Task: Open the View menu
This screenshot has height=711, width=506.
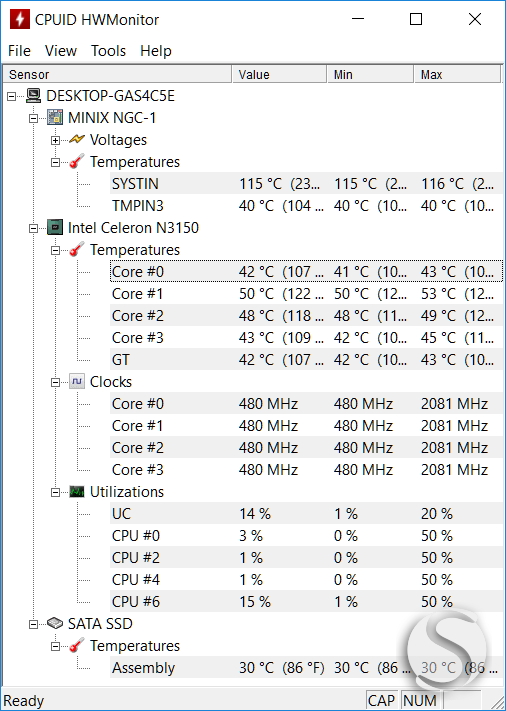Action: pyautogui.click(x=61, y=51)
